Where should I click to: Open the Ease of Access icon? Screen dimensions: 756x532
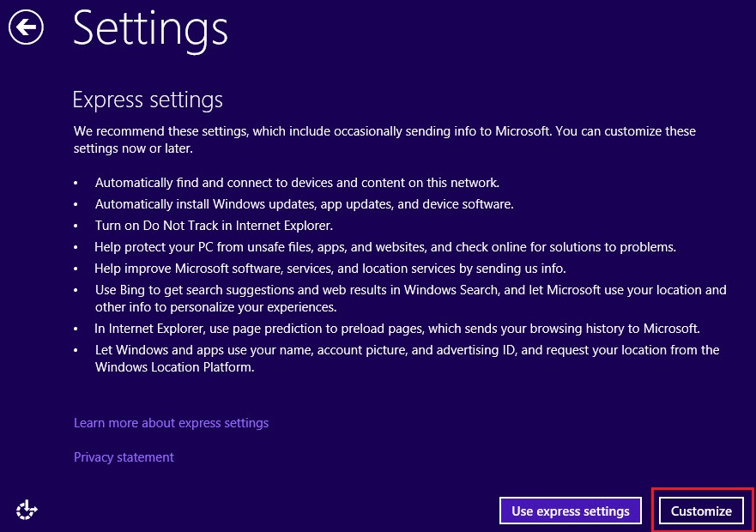pos(27,511)
